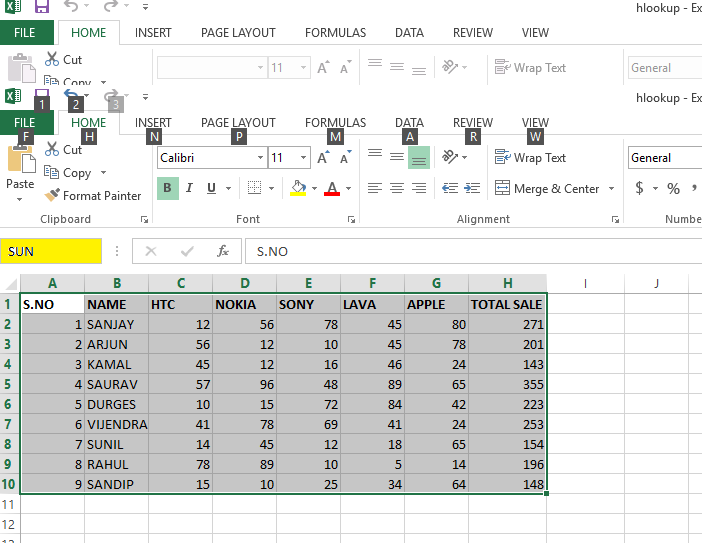Select row 11 header
The width and height of the screenshot is (702, 543).
(9, 505)
